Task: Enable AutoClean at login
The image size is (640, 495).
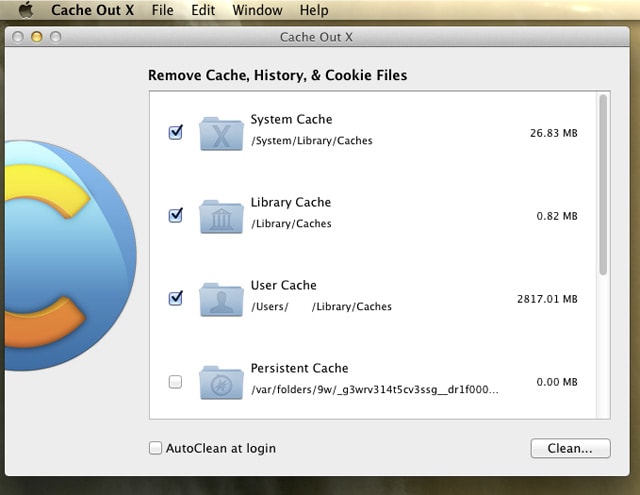Action: click(155, 448)
